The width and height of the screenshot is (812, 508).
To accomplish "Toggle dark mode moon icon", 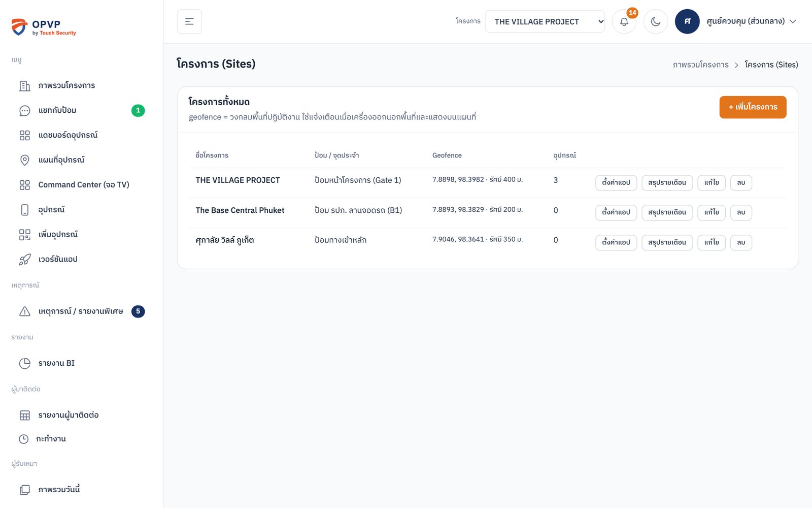I will [x=656, y=21].
